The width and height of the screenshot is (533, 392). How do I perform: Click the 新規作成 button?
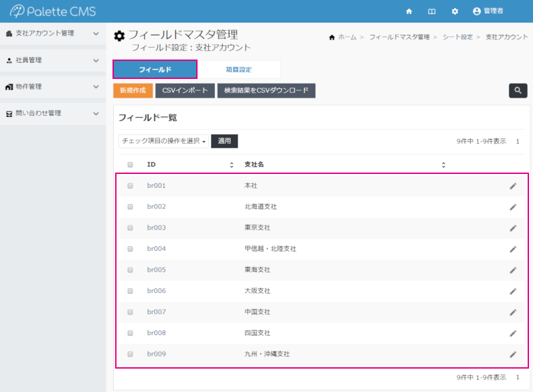pos(133,90)
